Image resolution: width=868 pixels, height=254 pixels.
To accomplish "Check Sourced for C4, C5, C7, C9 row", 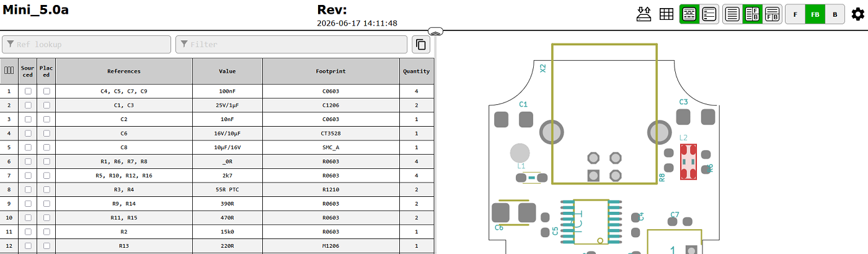I will coord(28,91).
